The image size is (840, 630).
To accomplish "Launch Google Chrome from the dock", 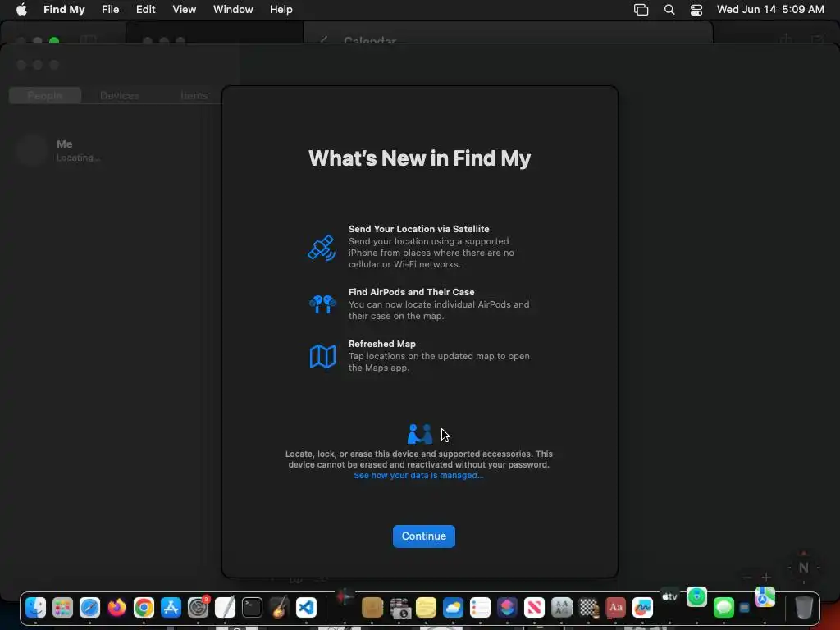I will (144, 608).
